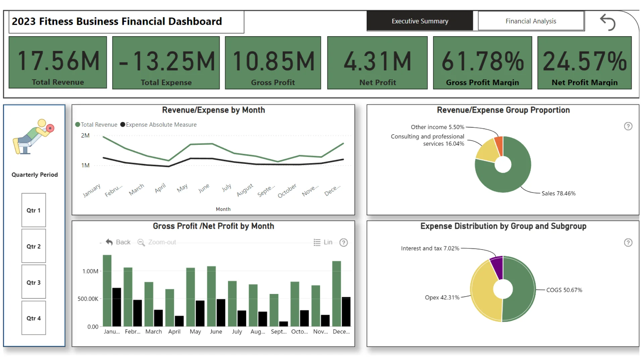This screenshot has width=644, height=362.
Task: Click the purple Interest and tax slice
Action: point(497,267)
